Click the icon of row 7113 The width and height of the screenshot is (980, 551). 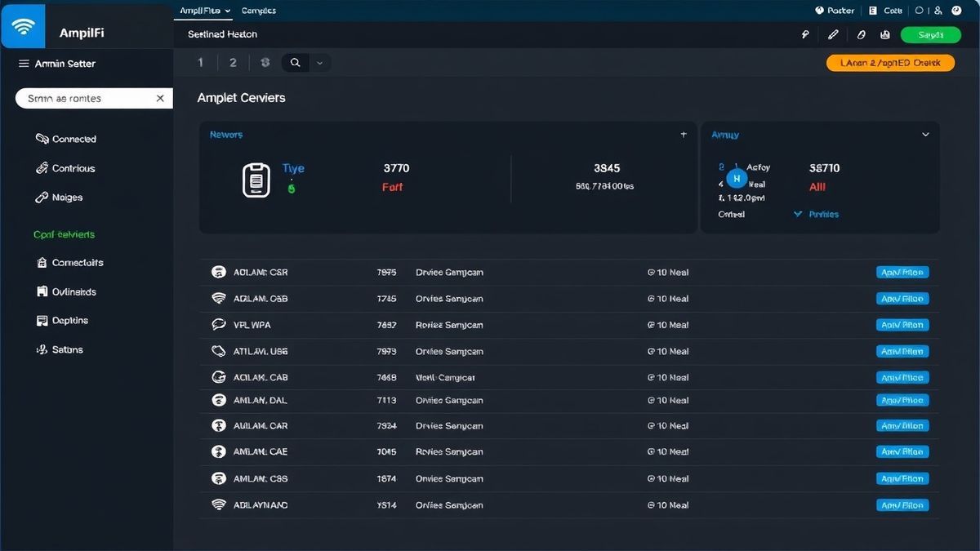point(218,400)
